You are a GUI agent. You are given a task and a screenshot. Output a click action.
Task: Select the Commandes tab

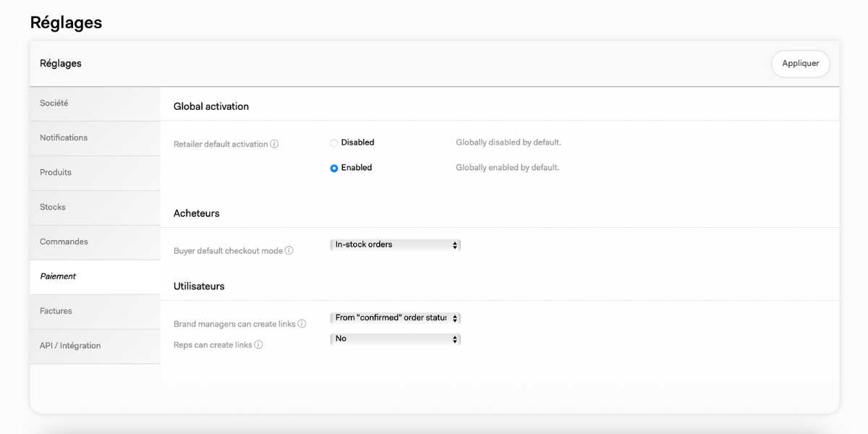click(95, 242)
